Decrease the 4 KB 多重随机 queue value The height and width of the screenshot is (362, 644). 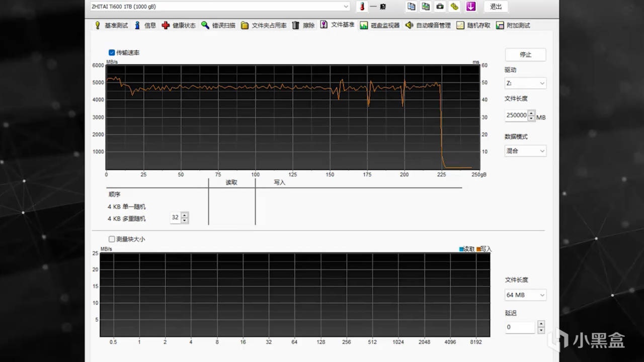pos(185,221)
